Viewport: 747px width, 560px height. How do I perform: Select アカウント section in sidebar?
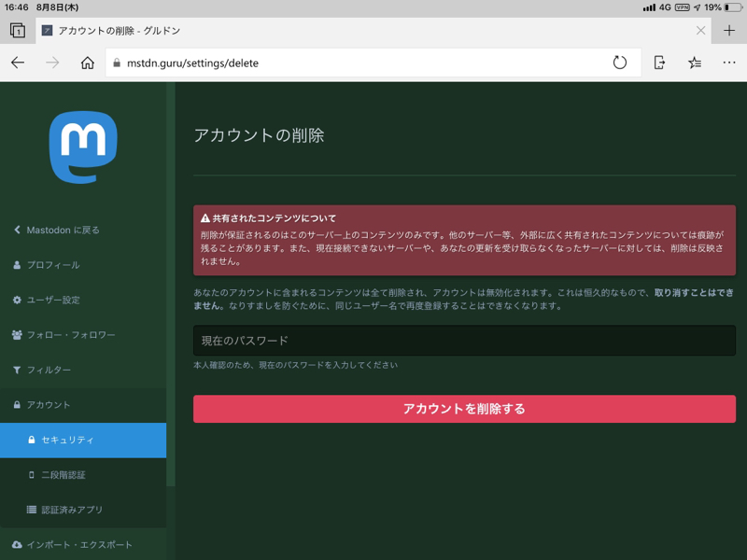coord(83,405)
